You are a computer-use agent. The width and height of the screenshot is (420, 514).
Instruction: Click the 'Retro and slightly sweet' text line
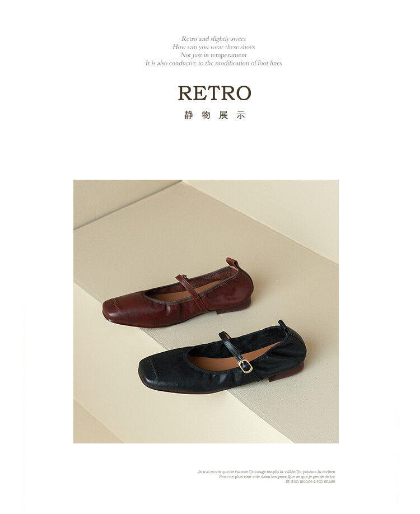tap(214, 39)
